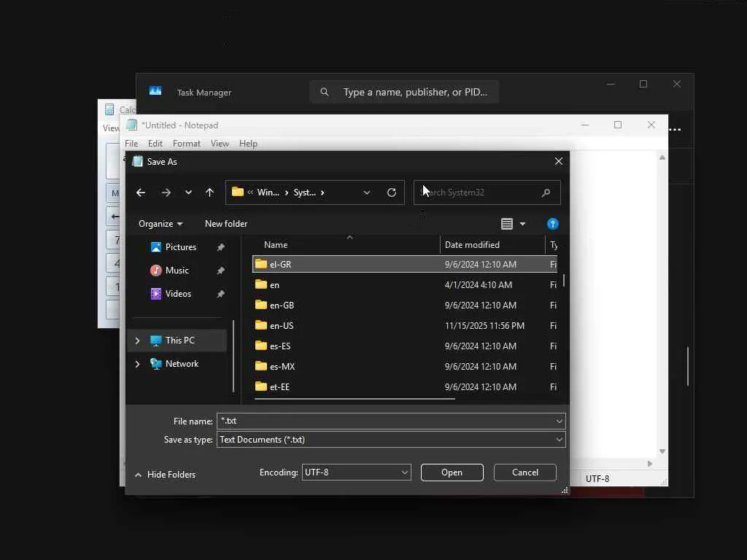Click the Task Manager search box

(404, 92)
